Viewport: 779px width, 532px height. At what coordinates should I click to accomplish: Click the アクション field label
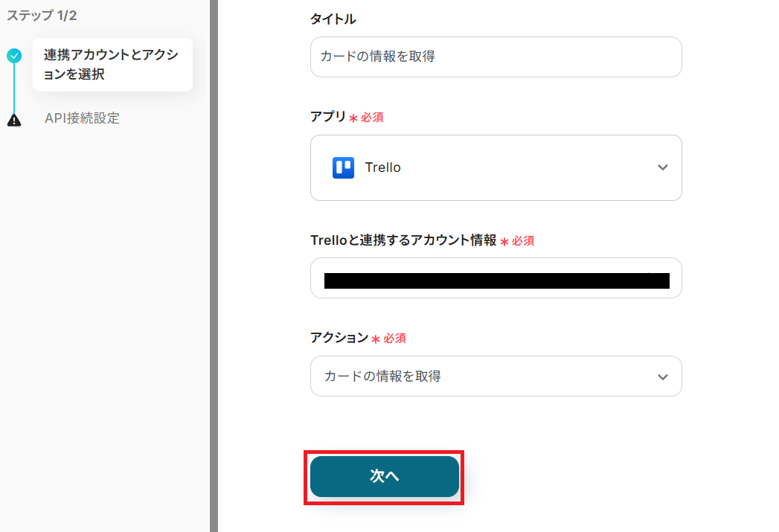339,338
